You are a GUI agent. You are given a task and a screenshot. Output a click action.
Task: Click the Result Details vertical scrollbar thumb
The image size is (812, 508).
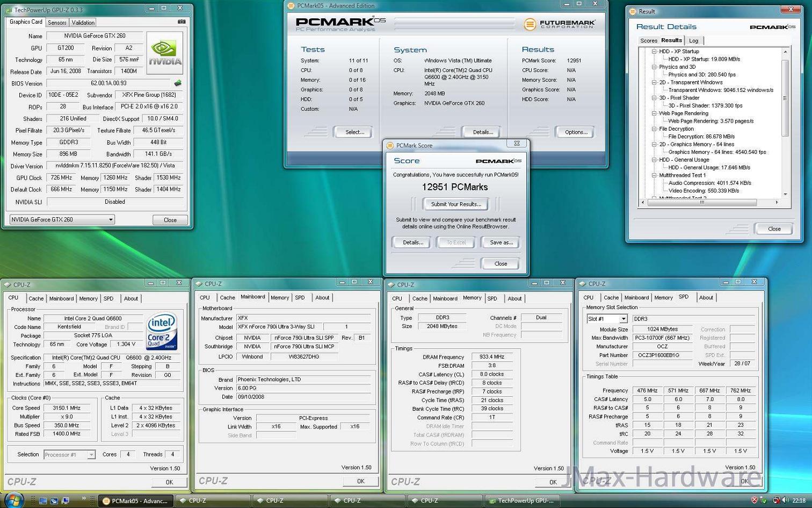(x=785, y=97)
